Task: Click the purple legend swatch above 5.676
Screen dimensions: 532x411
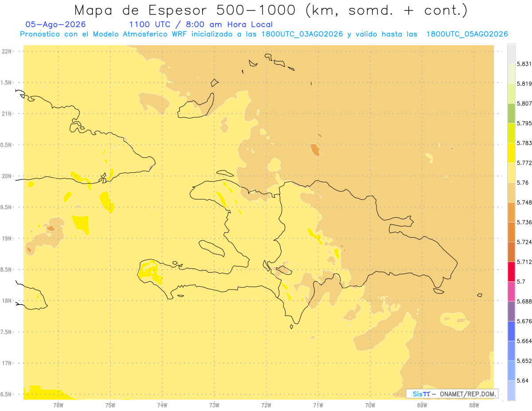Action: click(x=511, y=311)
